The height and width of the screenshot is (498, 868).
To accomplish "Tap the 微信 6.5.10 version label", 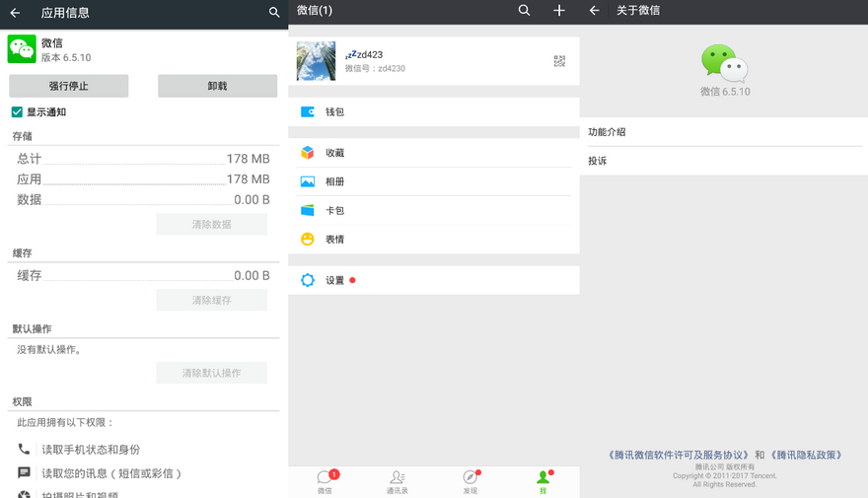I will pos(725,92).
